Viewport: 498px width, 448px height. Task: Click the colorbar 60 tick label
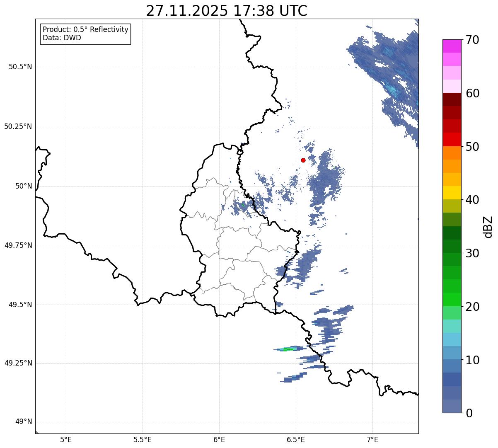click(x=472, y=94)
